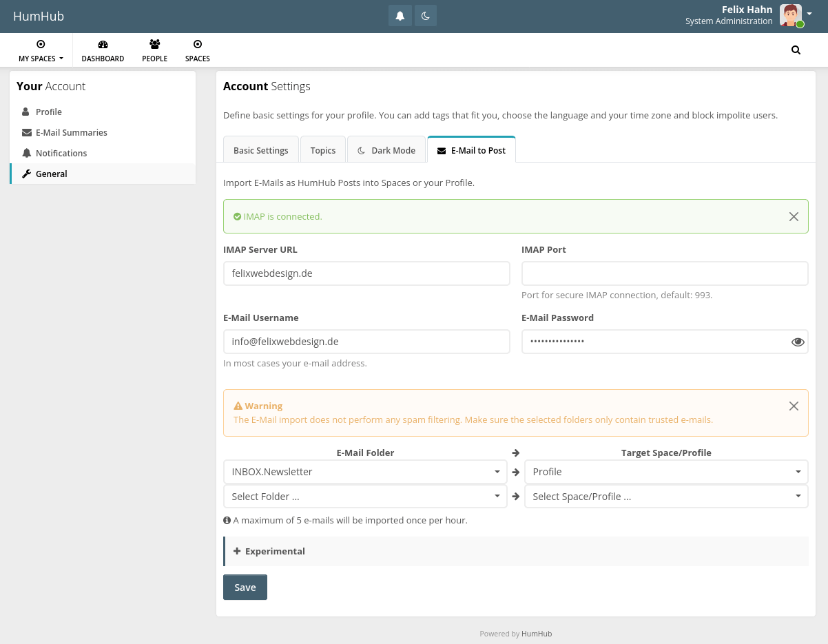Toggle dark mode moon icon in header
This screenshot has width=828, height=644.
coord(426,16)
